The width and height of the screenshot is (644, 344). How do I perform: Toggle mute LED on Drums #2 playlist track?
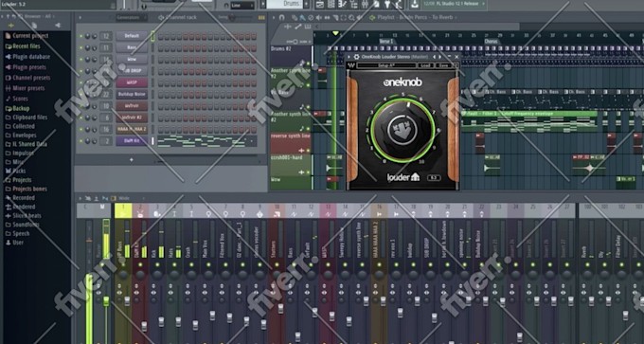[x=308, y=63]
